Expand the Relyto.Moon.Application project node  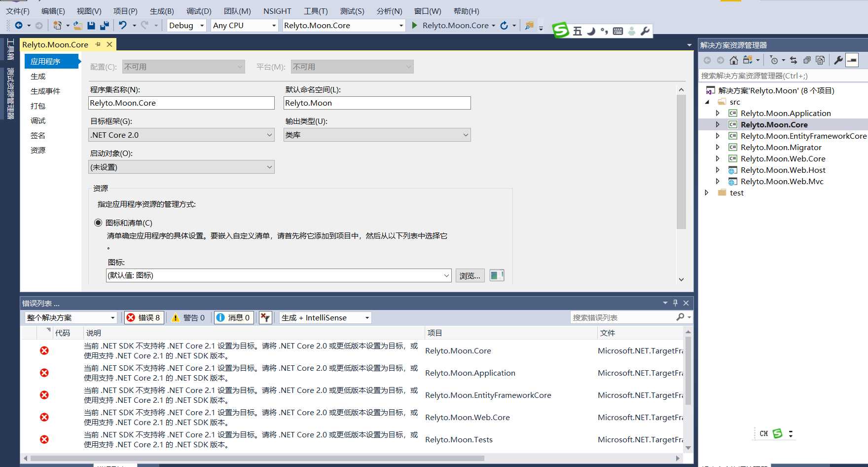[x=718, y=113]
